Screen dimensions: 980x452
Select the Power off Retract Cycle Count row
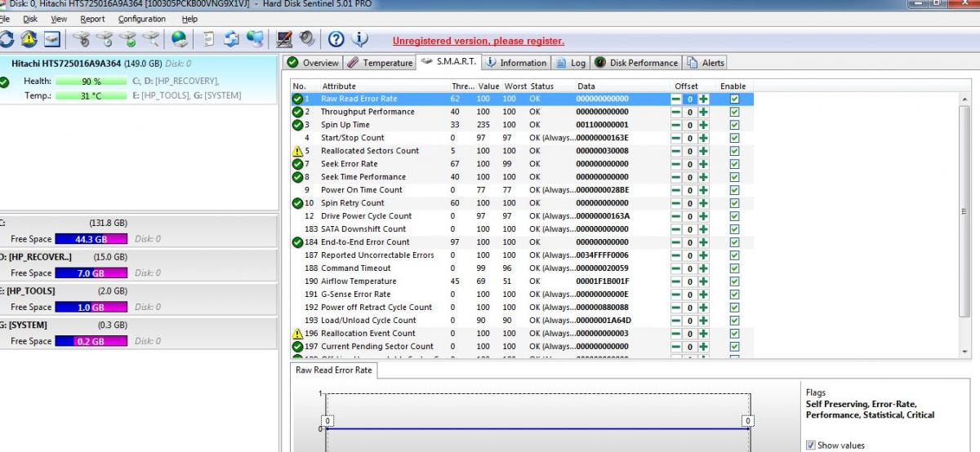(x=523, y=308)
